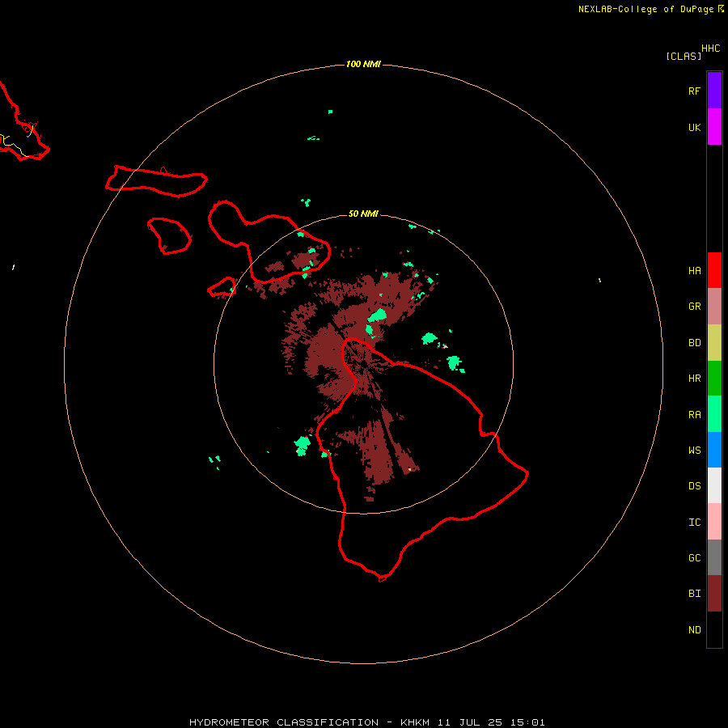Click the BD legend label
The height and width of the screenshot is (728, 728).
pos(694,343)
